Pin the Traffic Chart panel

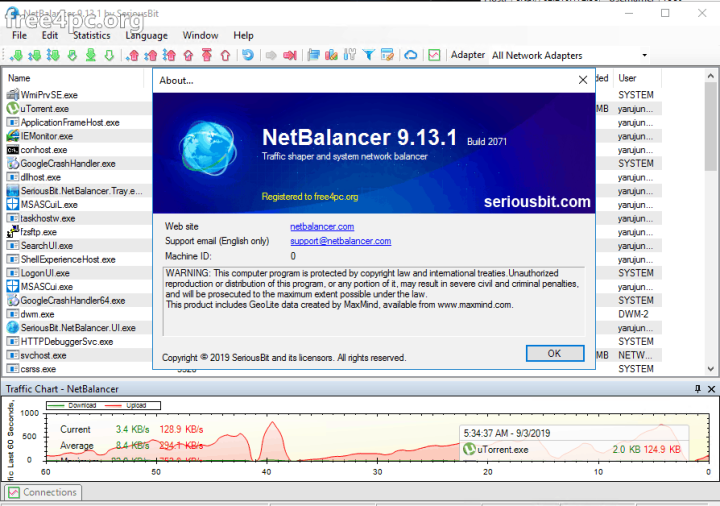pos(698,389)
